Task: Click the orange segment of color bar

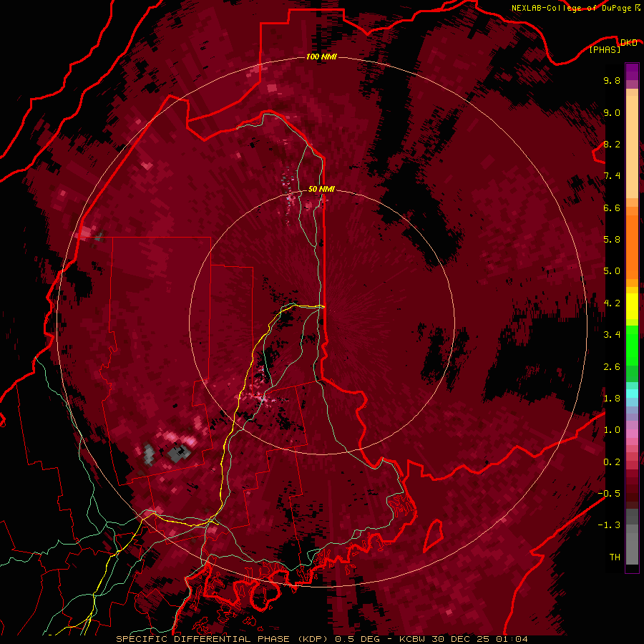Action: (x=632, y=246)
